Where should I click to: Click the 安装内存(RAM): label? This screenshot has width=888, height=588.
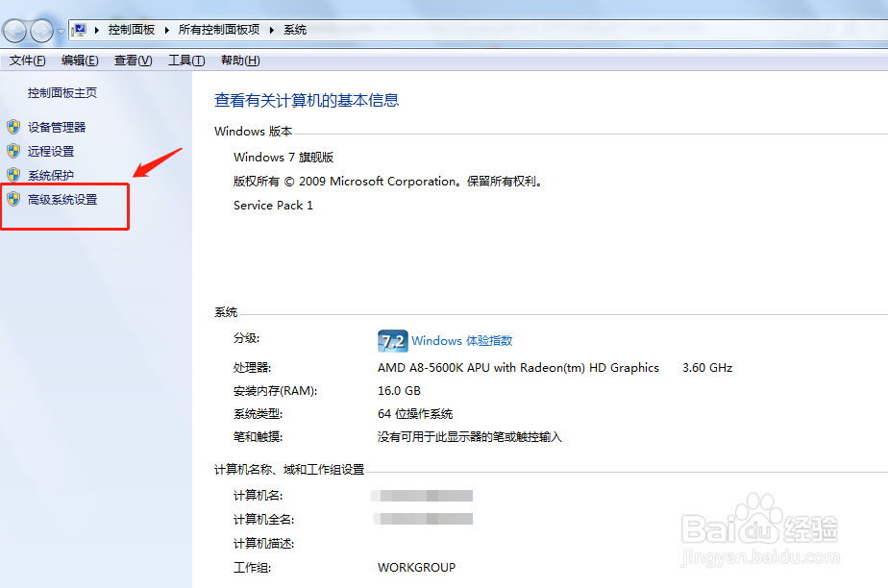point(275,391)
